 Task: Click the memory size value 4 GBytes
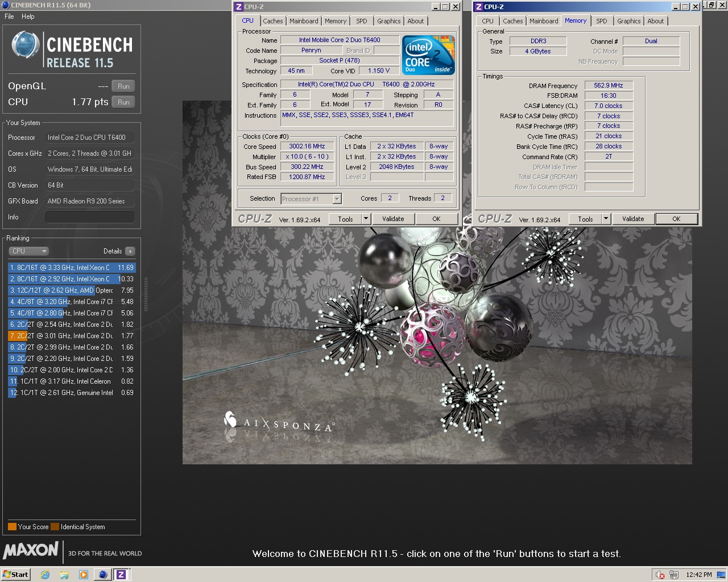click(x=538, y=51)
